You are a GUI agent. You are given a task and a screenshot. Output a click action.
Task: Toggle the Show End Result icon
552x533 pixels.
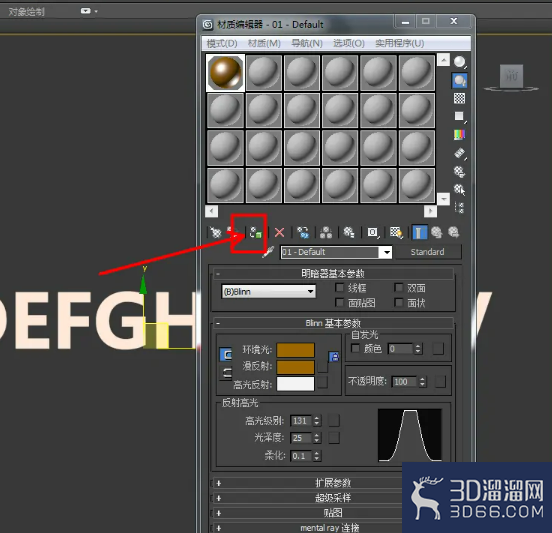(x=419, y=232)
